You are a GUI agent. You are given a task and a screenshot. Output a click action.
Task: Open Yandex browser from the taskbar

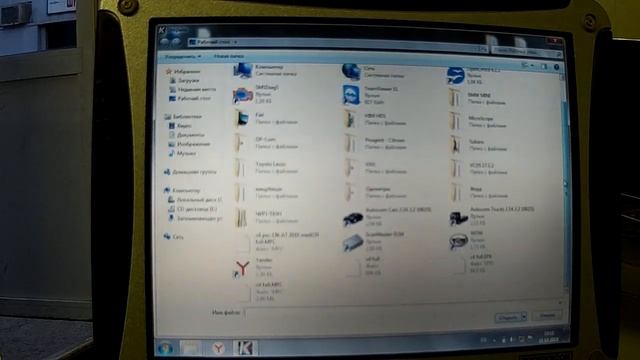tap(218, 348)
